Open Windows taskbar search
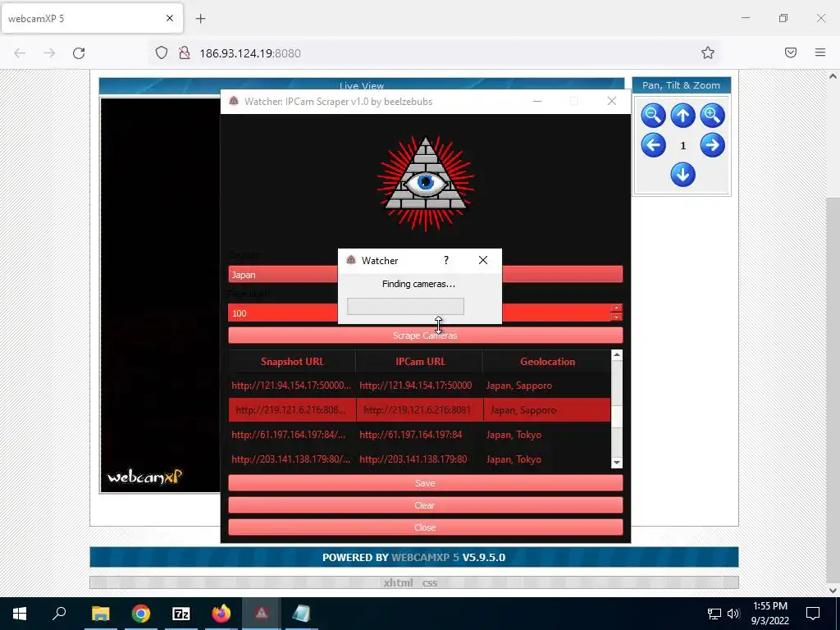Screen dimensions: 840x630 coord(59,614)
